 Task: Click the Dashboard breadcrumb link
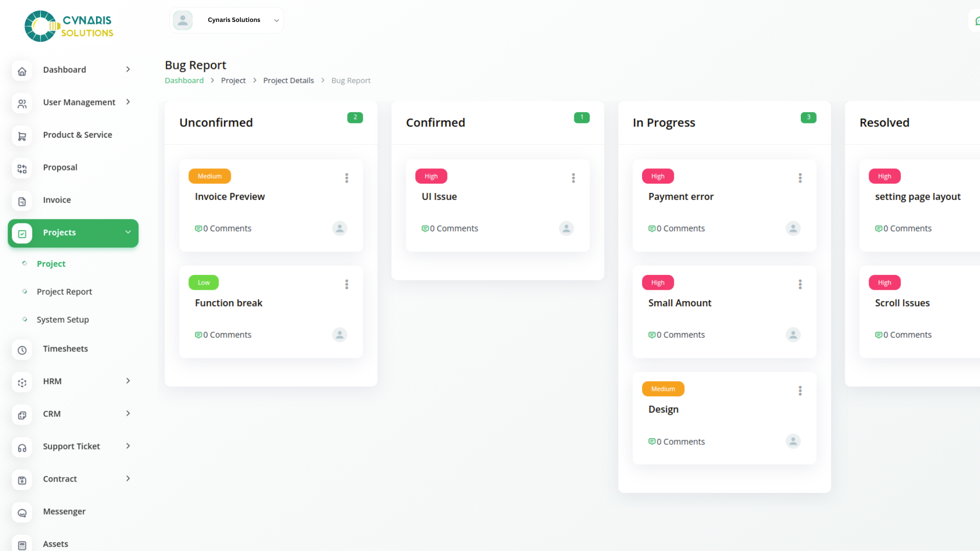(x=184, y=81)
